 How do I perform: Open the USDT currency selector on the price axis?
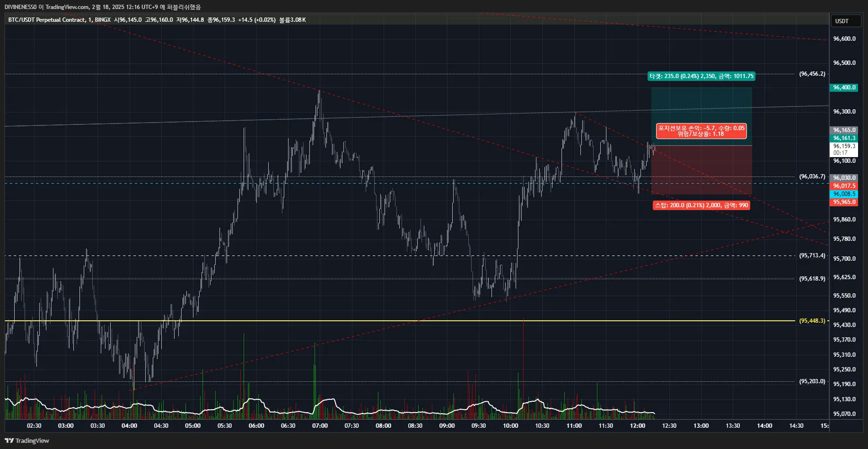(846, 21)
